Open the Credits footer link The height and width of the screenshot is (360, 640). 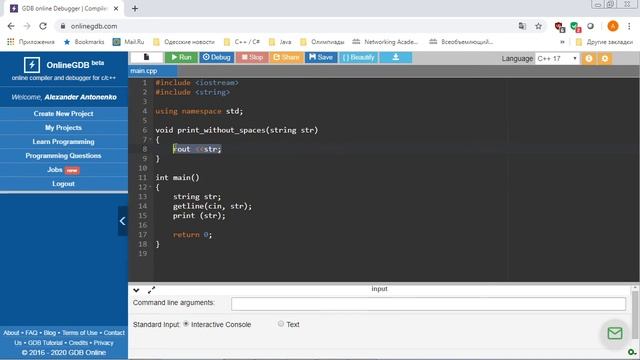click(x=78, y=343)
